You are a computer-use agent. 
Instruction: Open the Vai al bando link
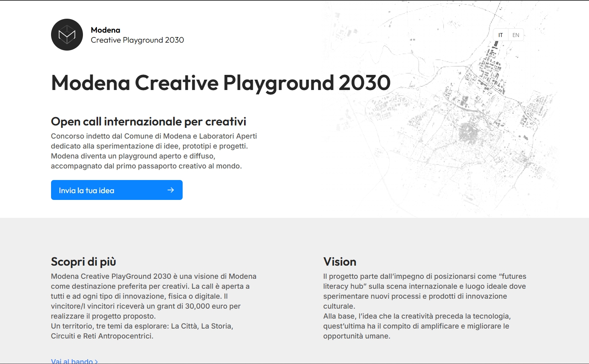click(72, 361)
